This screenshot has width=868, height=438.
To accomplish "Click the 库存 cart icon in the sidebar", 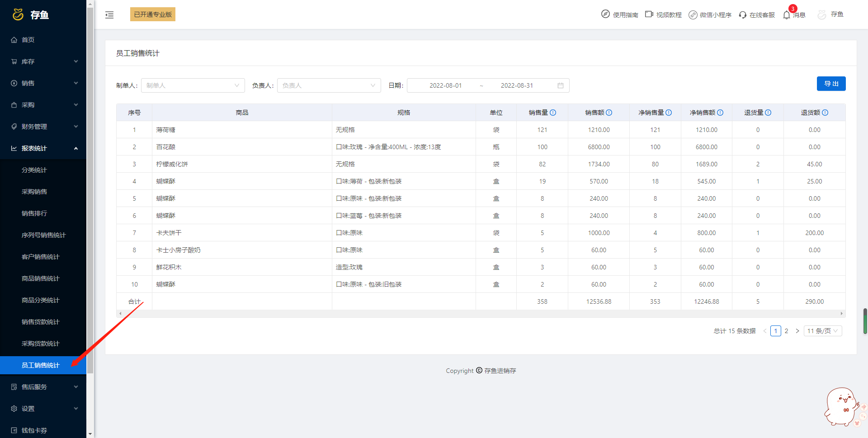I will 14,61.
